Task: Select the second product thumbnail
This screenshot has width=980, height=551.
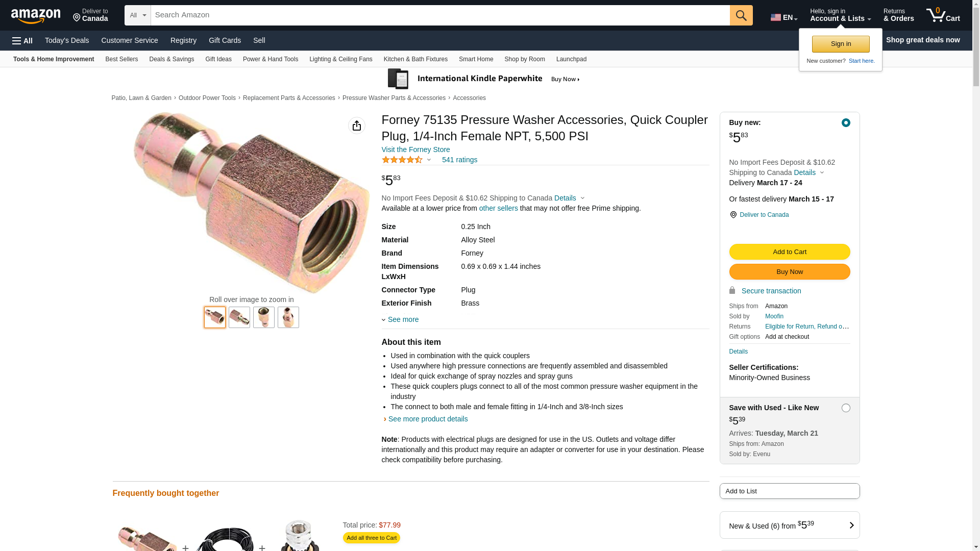Action: (239, 317)
